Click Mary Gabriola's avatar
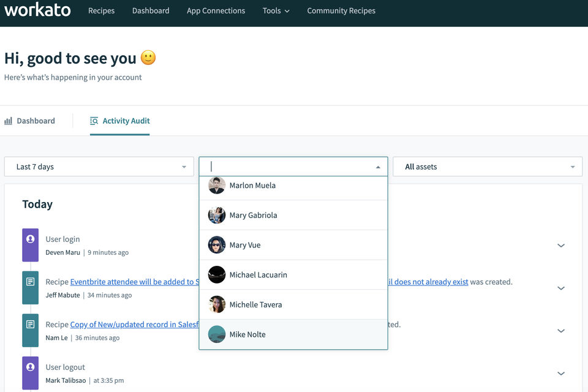Viewport: 588px width, 392px height. click(217, 215)
